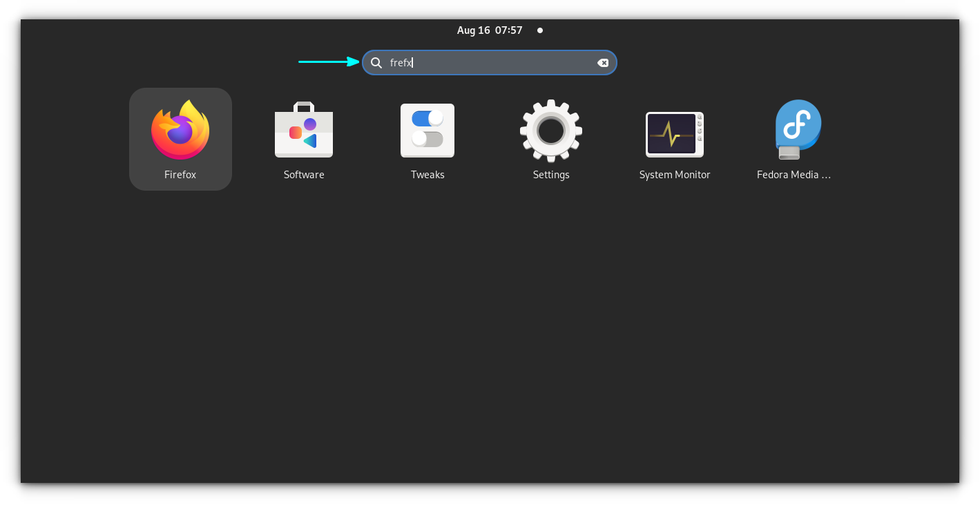The width and height of the screenshot is (980, 505).
Task: Open the clock and calendar from the top bar
Action: click(x=490, y=30)
